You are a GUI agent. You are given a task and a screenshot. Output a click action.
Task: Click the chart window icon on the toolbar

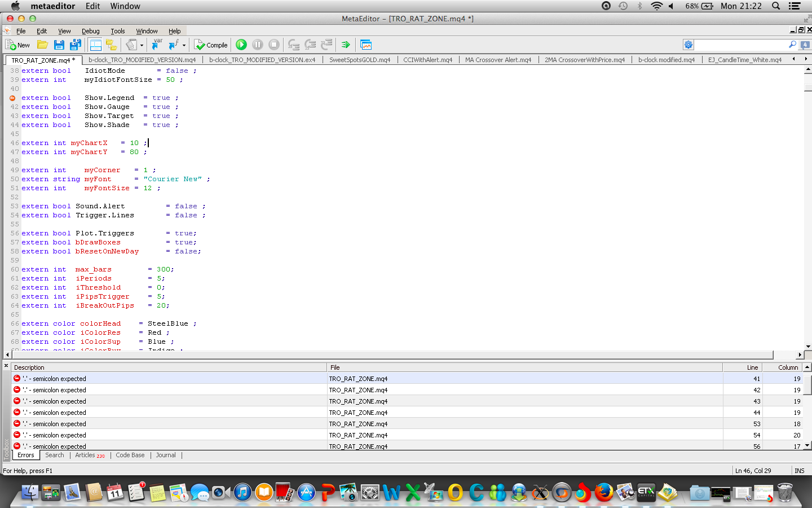[367, 45]
